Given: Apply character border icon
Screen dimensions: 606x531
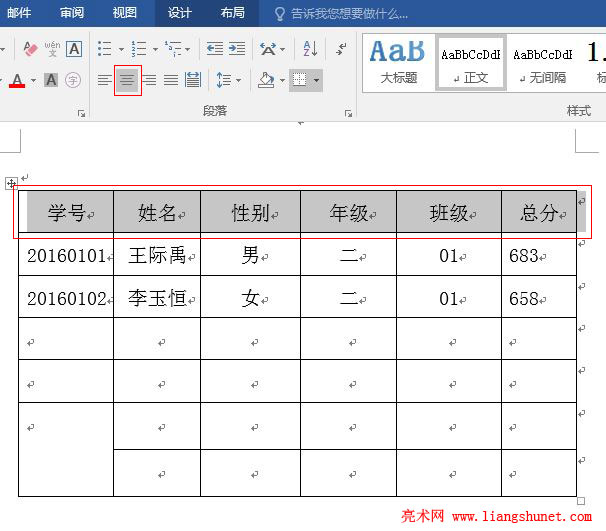Looking at the screenshot, I should pyautogui.click(x=74, y=49).
